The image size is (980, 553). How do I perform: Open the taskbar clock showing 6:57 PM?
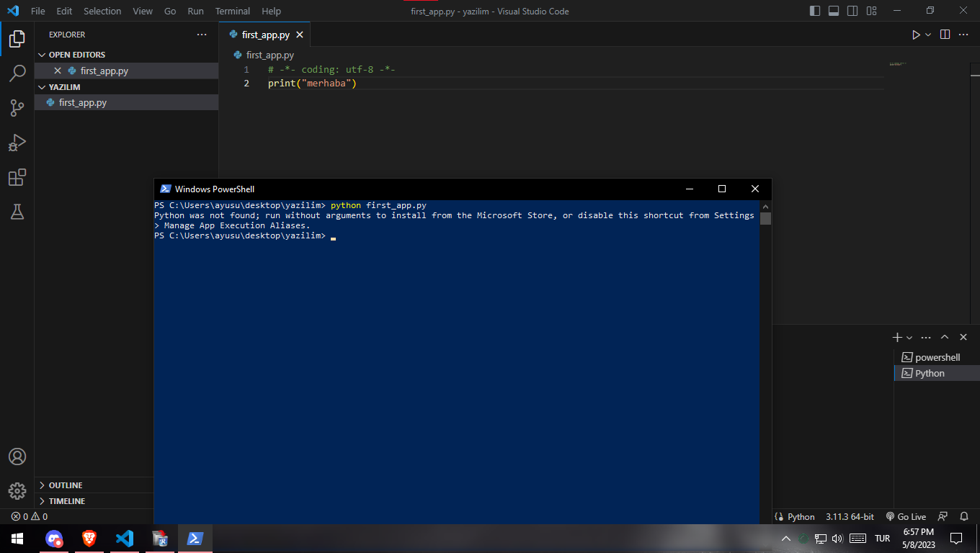click(919, 538)
